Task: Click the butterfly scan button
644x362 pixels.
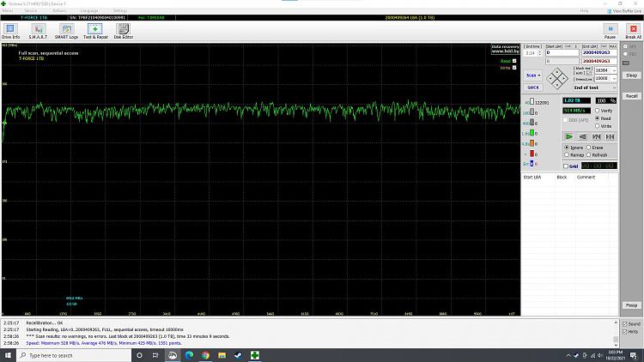Action: (x=610, y=136)
